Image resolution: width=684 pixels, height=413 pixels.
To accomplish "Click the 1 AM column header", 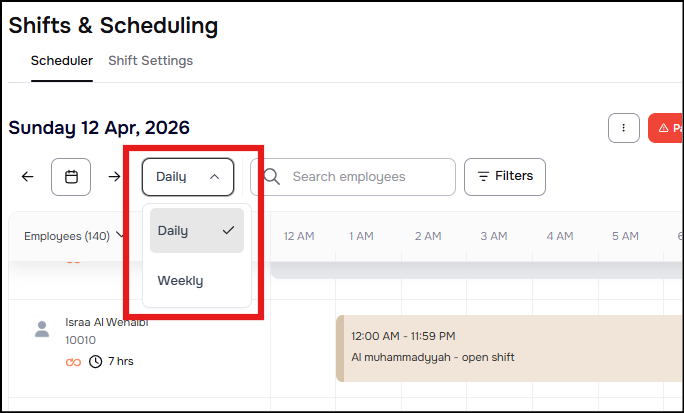I will (x=361, y=236).
